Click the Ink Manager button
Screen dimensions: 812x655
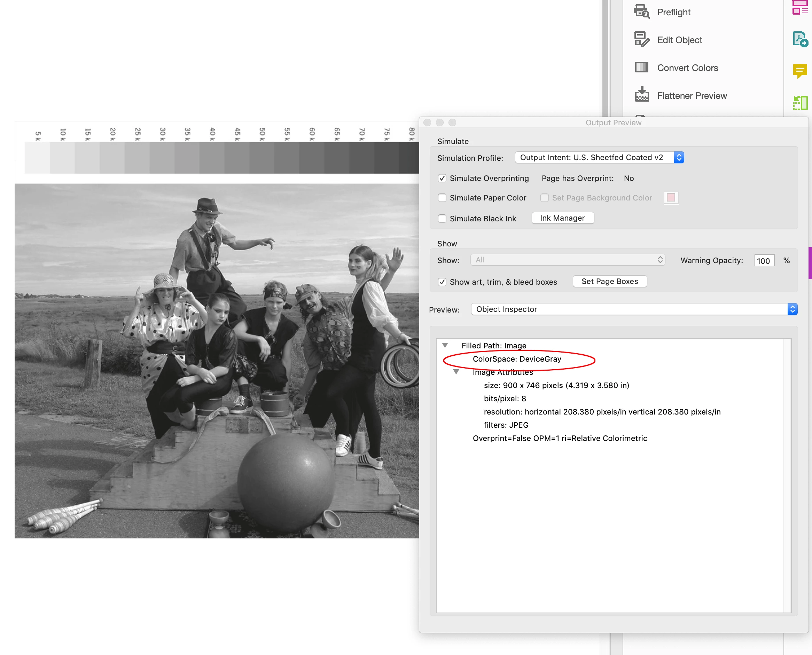click(562, 218)
